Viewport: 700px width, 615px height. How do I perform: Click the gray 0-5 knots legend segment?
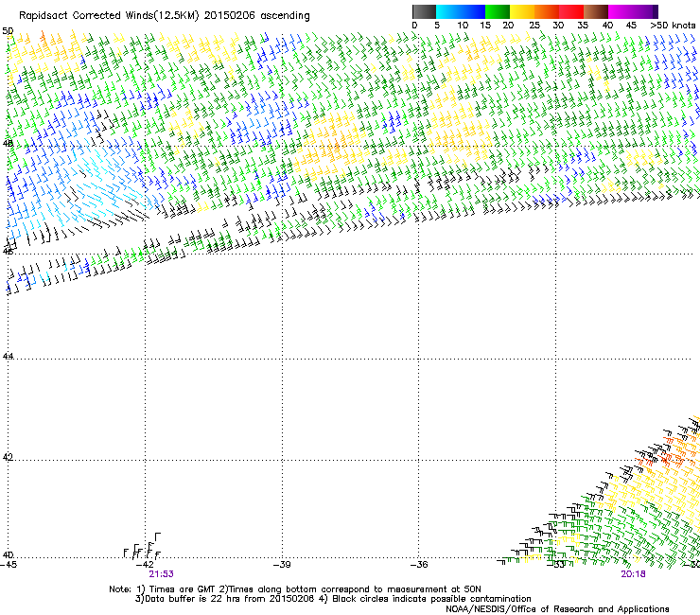pos(424,11)
